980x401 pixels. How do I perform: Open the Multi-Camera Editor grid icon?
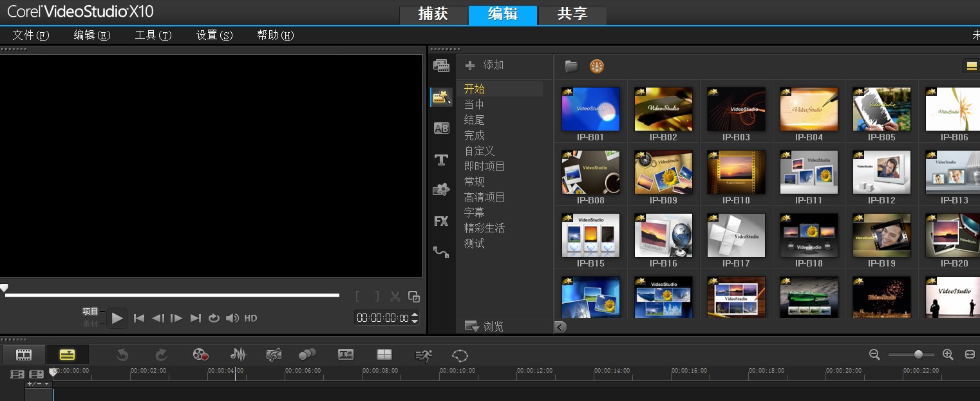384,355
